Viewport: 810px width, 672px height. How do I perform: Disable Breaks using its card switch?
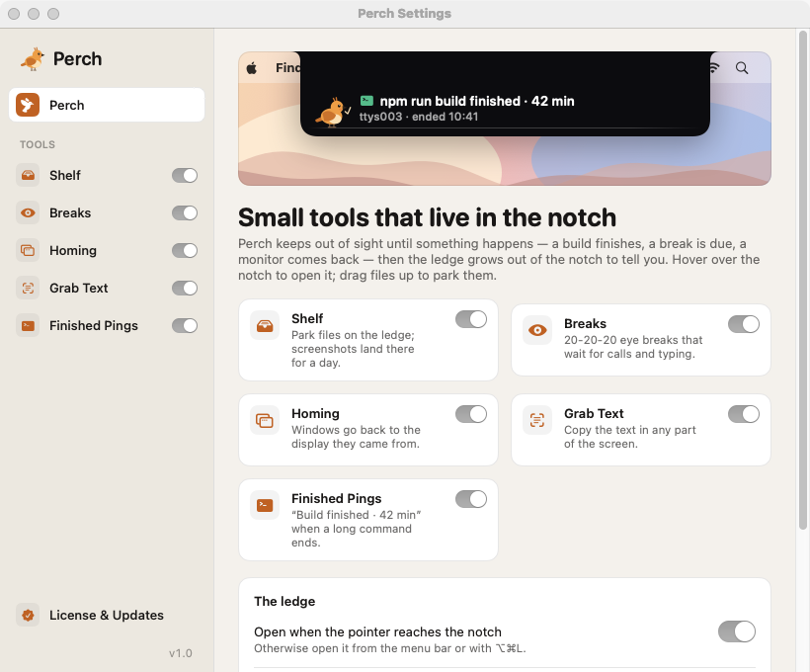point(744,324)
